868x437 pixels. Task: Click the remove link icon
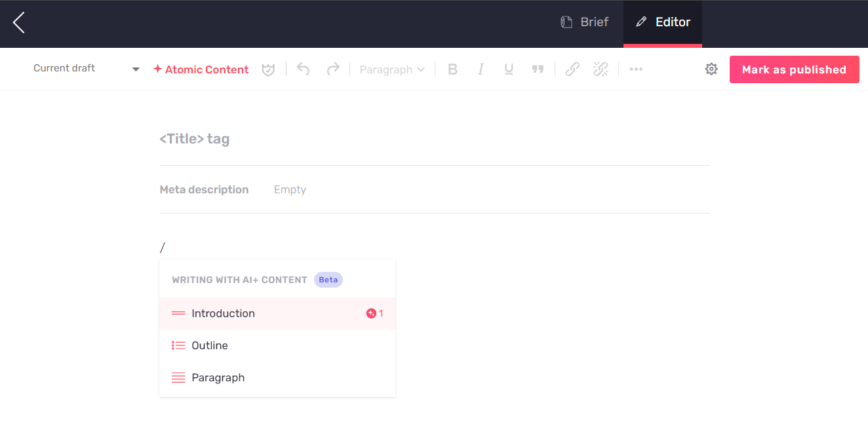[x=601, y=69]
